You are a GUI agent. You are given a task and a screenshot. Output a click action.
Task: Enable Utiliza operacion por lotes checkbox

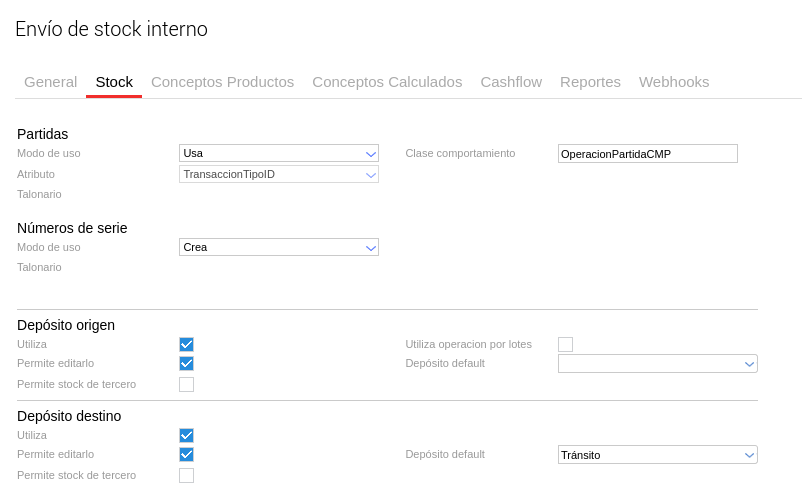[x=565, y=344]
